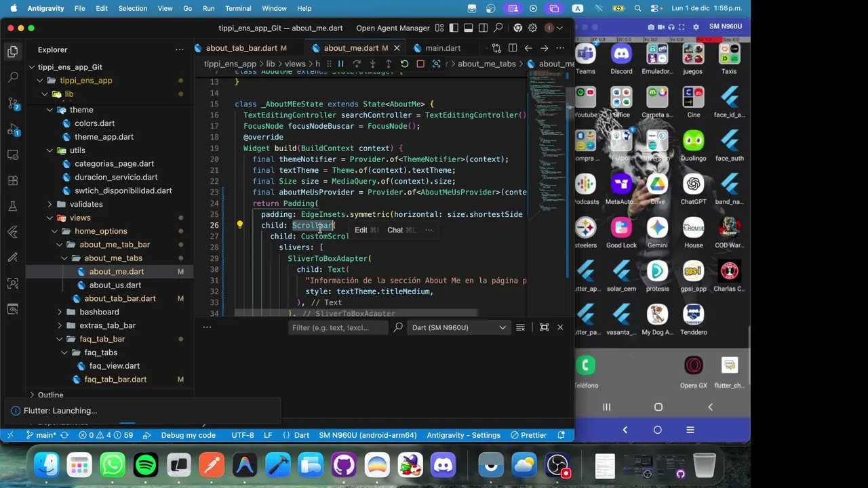
Task: Clear the debug console output
Action: (x=520, y=327)
